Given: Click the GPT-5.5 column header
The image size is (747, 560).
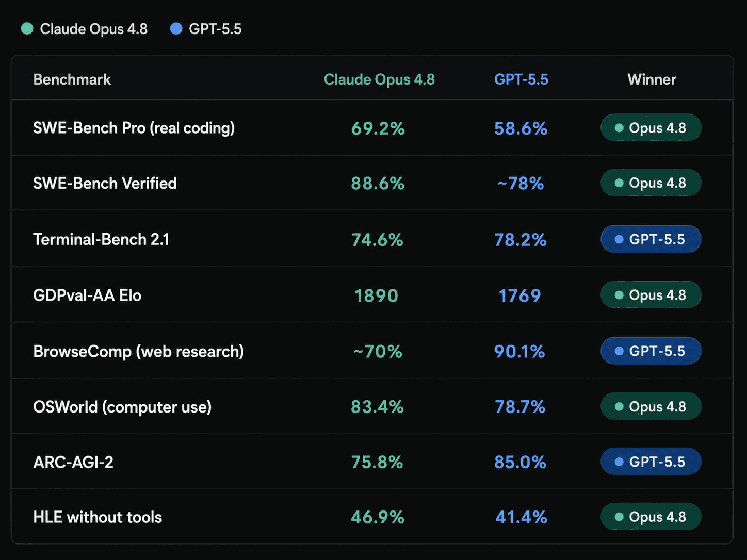Looking at the screenshot, I should click(x=521, y=79).
